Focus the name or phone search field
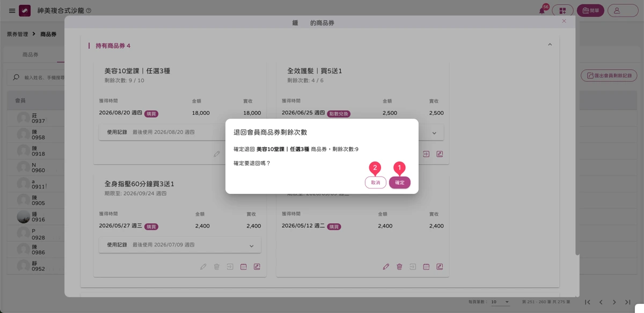644x313 pixels. point(44,78)
